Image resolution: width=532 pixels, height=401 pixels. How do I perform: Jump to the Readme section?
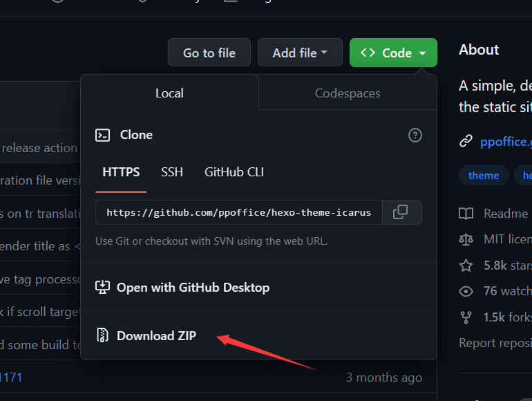point(506,214)
